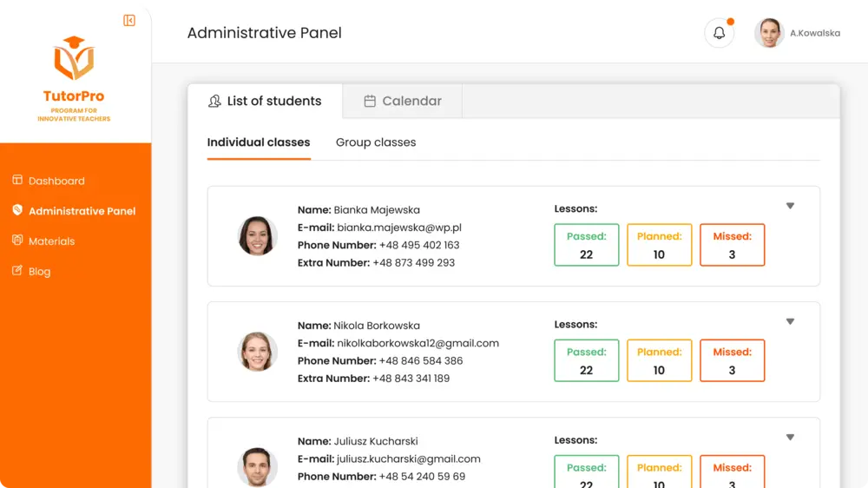Open A.Kowalska profile avatar
868x488 pixels.
click(769, 33)
